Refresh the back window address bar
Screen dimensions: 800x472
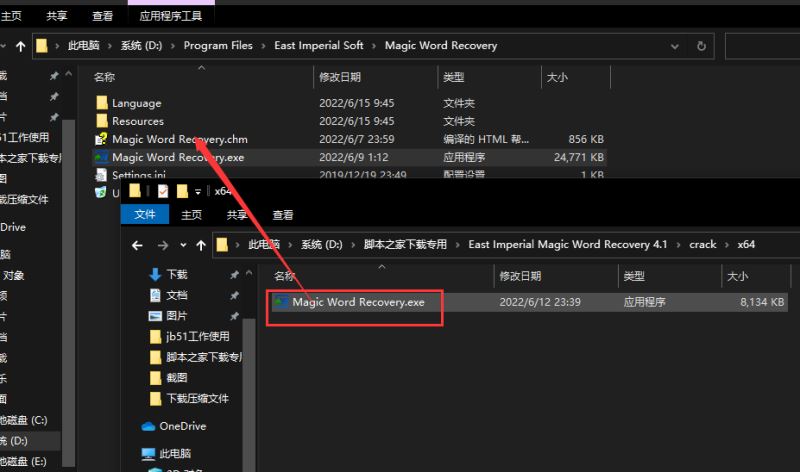click(702, 46)
